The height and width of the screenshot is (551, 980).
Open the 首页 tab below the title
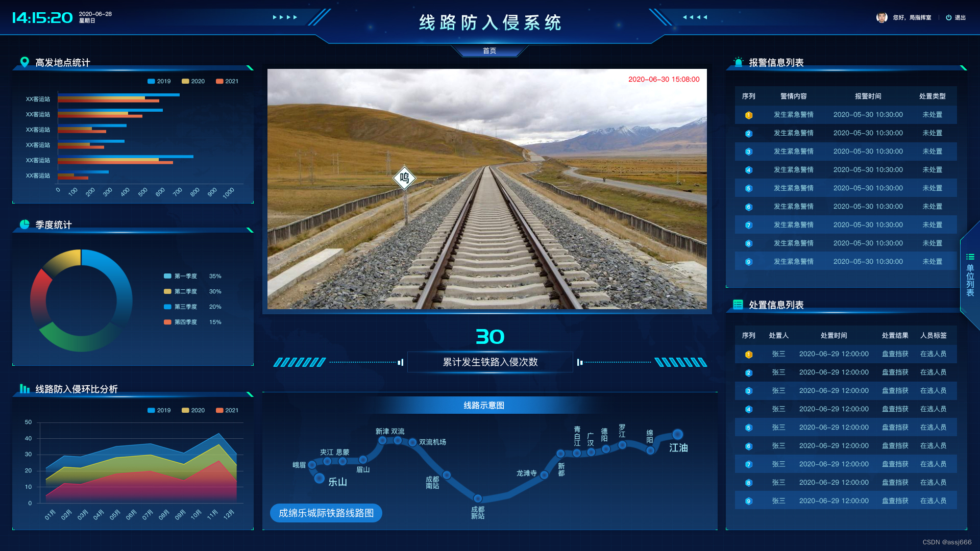click(489, 51)
